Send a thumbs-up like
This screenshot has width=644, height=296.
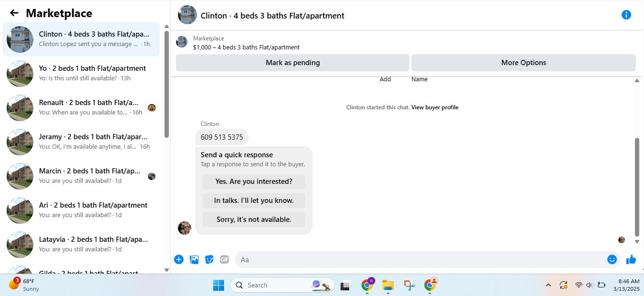click(x=631, y=259)
